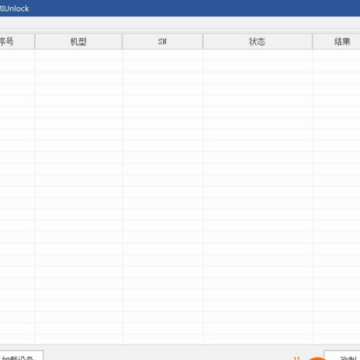Sort by the 机型 column header
360x360 pixels.
click(79, 42)
